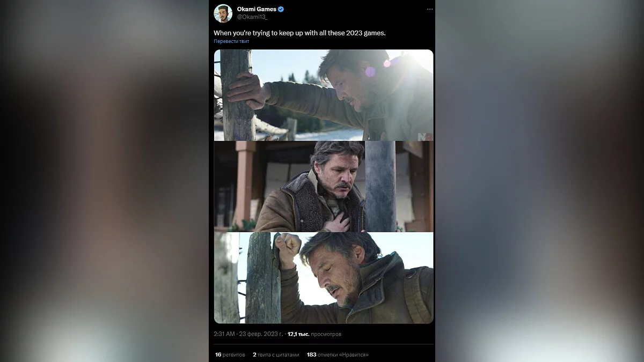The image size is (644, 362).
Task: Open the middle image with hand on chest
Action: click(x=324, y=186)
